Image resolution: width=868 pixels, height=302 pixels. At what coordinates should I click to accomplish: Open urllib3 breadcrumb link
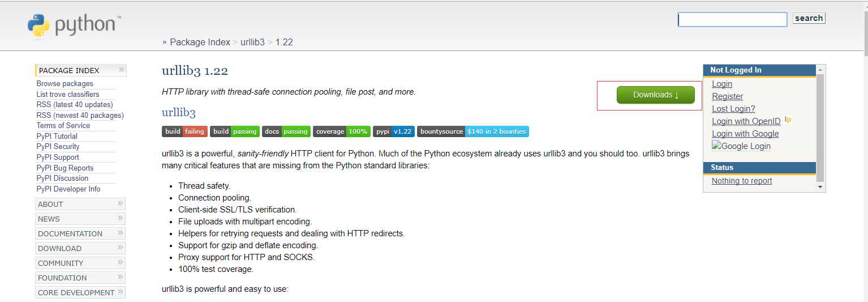coord(252,42)
